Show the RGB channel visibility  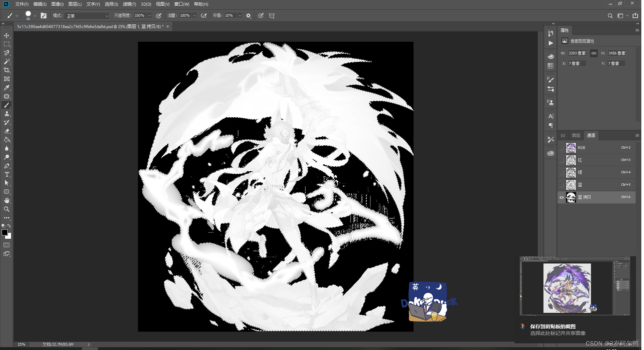coord(561,148)
